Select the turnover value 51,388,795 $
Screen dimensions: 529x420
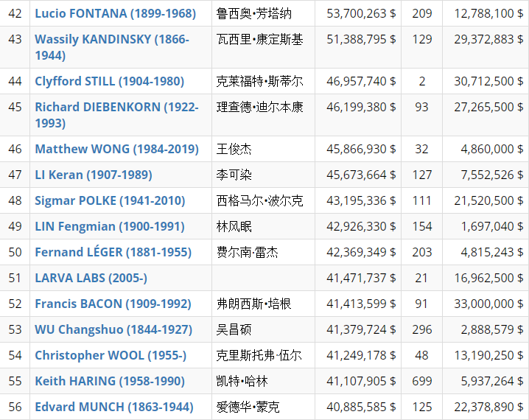click(361, 40)
